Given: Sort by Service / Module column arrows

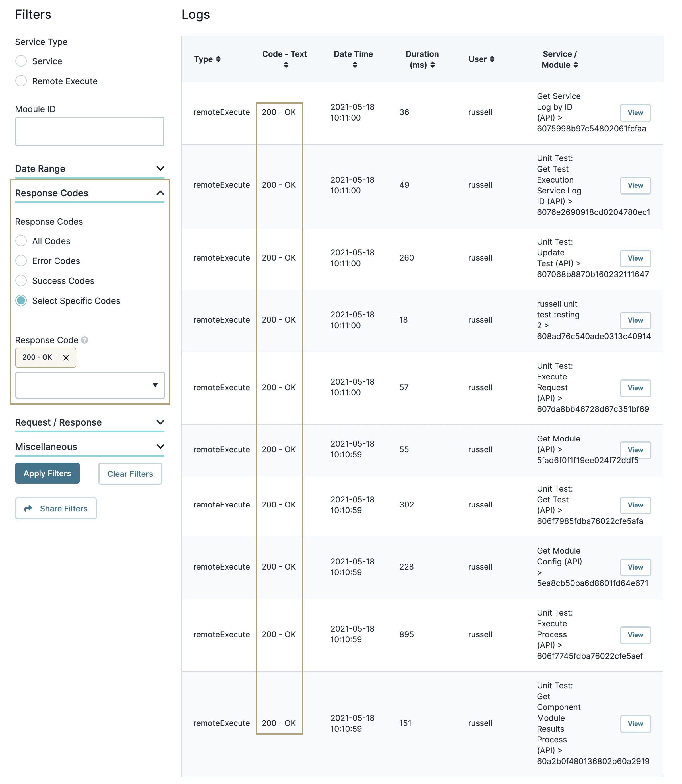Looking at the screenshot, I should tap(576, 65).
